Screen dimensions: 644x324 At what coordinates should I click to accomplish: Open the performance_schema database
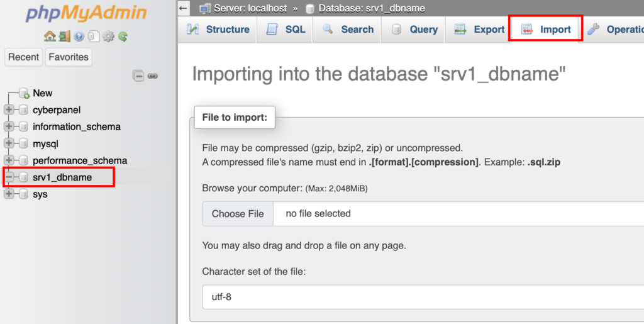point(80,160)
